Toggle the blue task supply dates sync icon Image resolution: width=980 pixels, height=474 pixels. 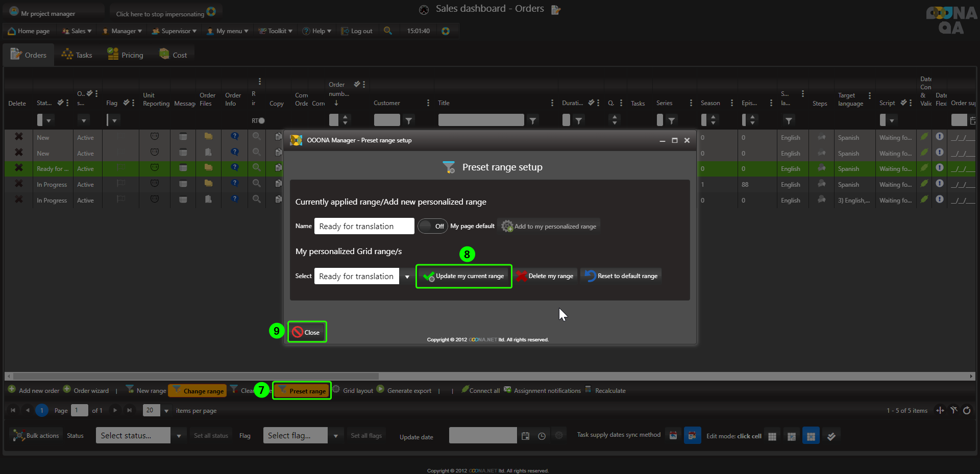pyautogui.click(x=692, y=436)
